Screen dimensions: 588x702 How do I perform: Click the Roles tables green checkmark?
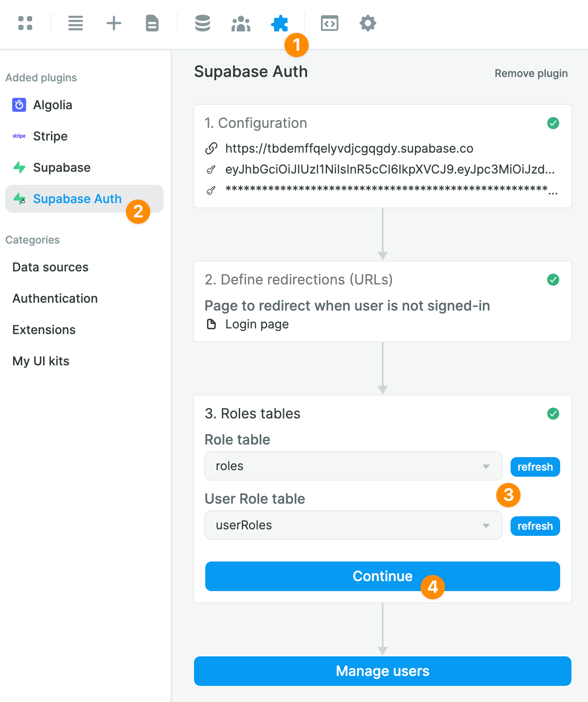pyautogui.click(x=553, y=414)
